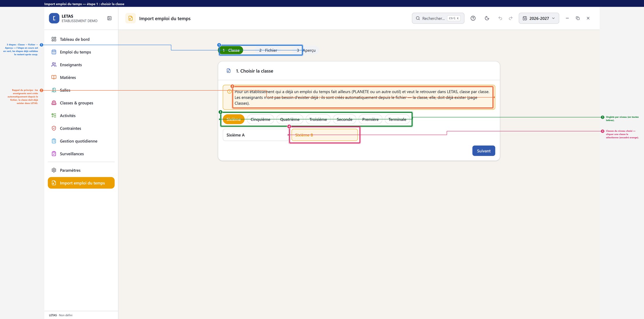Open the 2026-2027 school year dropdown
This screenshot has width=644, height=319.
click(539, 18)
